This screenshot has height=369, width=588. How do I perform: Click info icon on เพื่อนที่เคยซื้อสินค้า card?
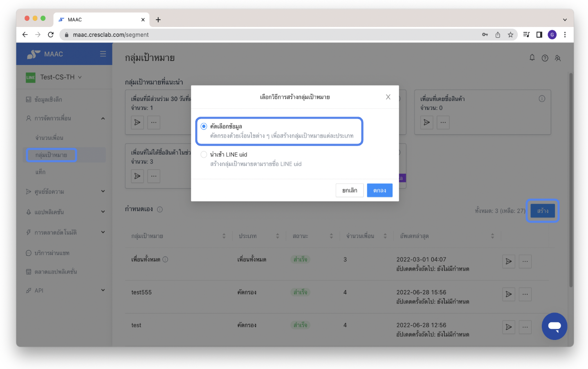(542, 99)
